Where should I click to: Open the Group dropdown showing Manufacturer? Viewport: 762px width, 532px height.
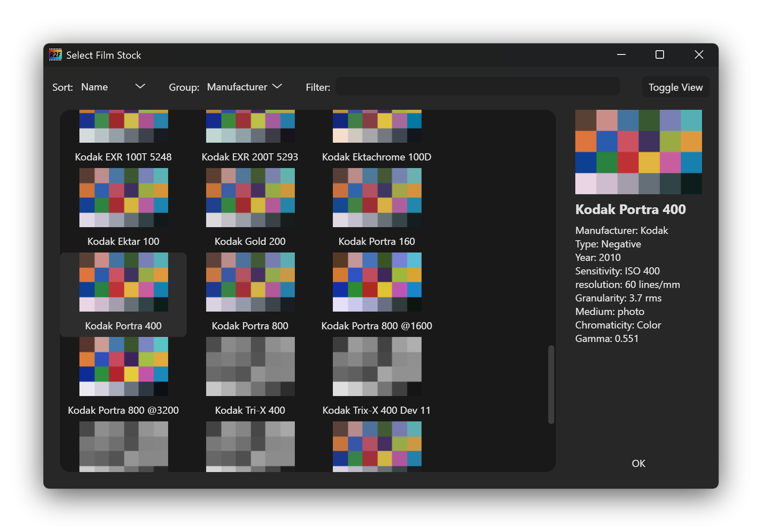[x=245, y=87]
